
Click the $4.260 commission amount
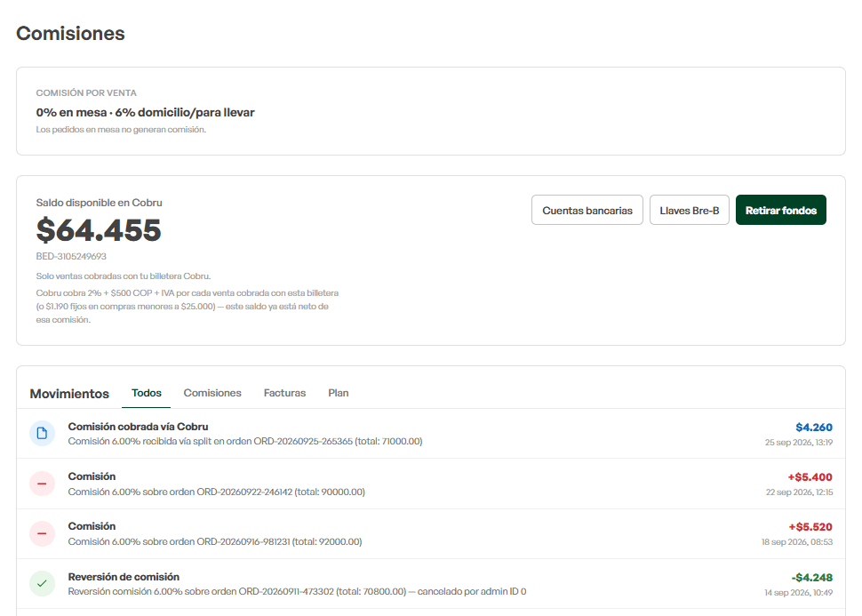coord(814,428)
